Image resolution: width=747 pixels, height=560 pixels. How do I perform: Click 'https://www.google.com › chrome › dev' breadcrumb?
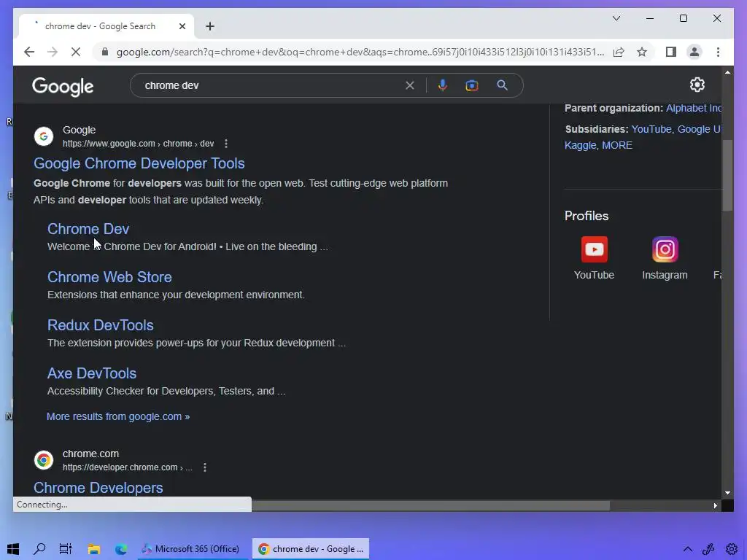click(x=138, y=144)
